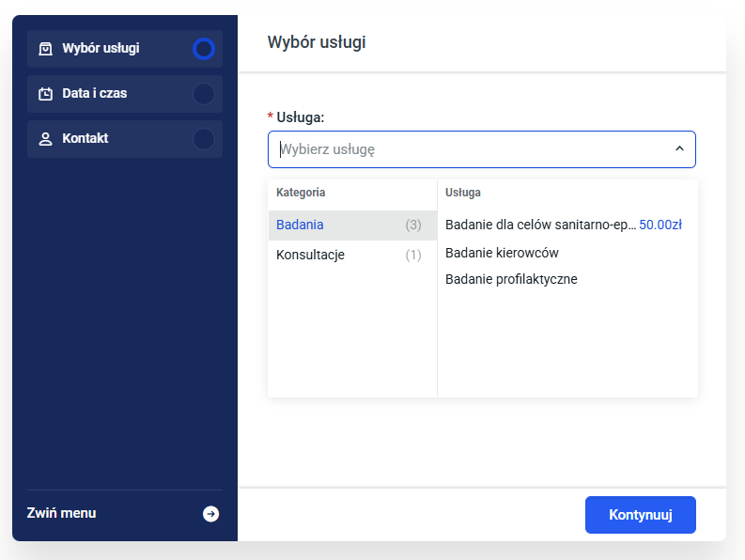Screen dimensions: 745x560
Task: Pick the 'Badanie profilaktyczne' service
Action: [x=511, y=279]
